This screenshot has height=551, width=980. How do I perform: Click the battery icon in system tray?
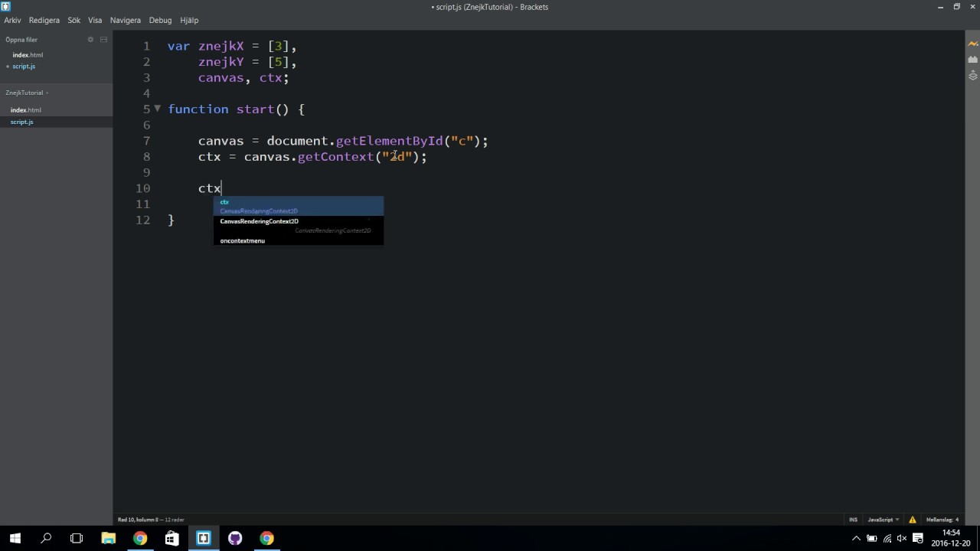[871, 538]
